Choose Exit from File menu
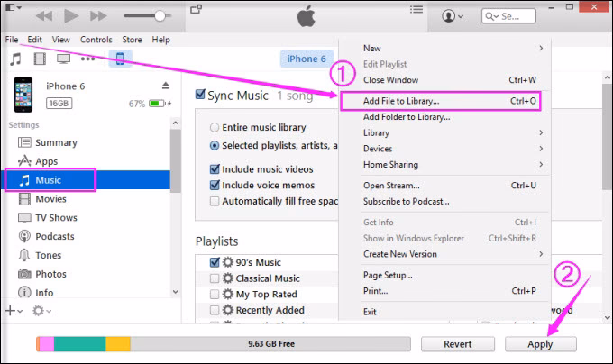Image resolution: width=613 pixels, height=364 pixels. [444, 312]
